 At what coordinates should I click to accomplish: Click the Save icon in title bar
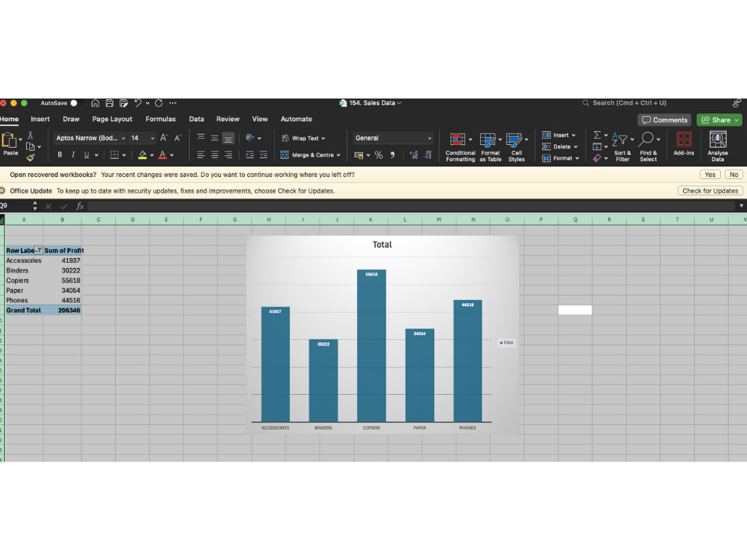(110, 103)
